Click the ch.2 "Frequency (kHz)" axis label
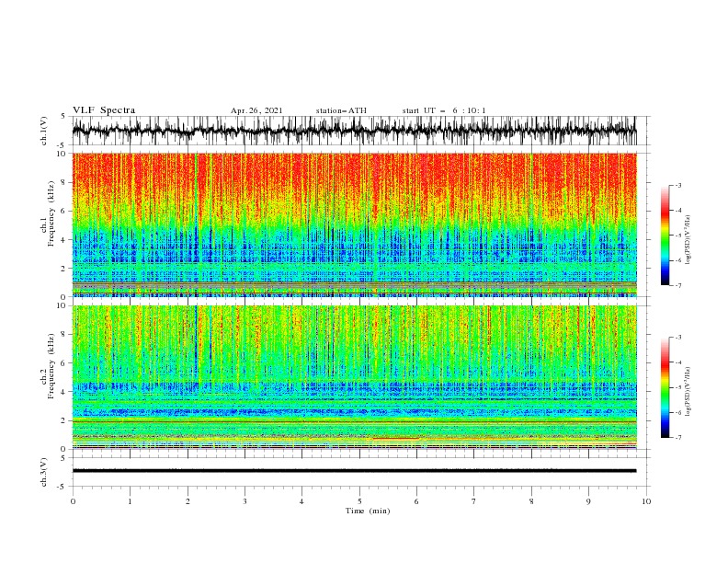 pos(51,366)
